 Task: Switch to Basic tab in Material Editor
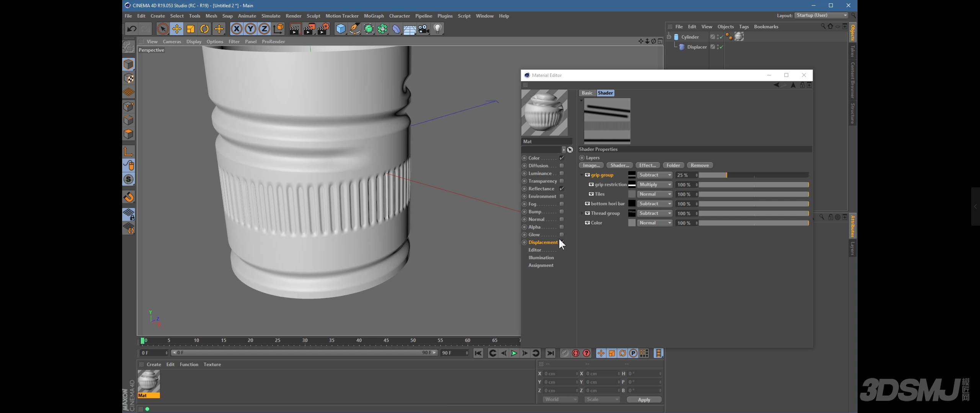coord(587,93)
